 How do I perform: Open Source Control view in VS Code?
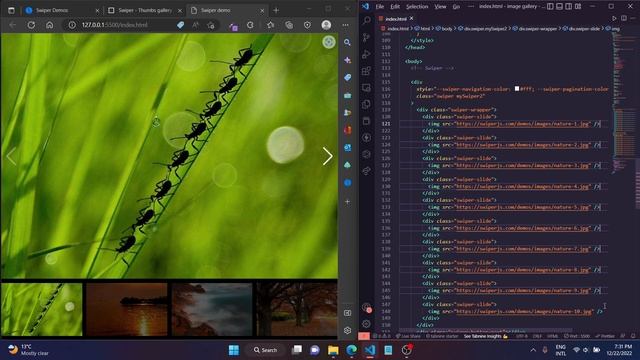(367, 37)
